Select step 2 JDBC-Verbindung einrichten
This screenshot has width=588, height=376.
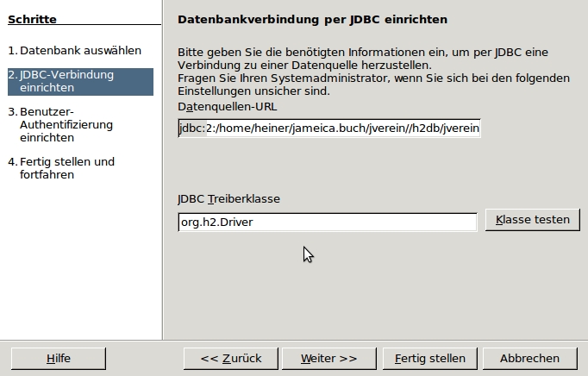[x=78, y=81]
